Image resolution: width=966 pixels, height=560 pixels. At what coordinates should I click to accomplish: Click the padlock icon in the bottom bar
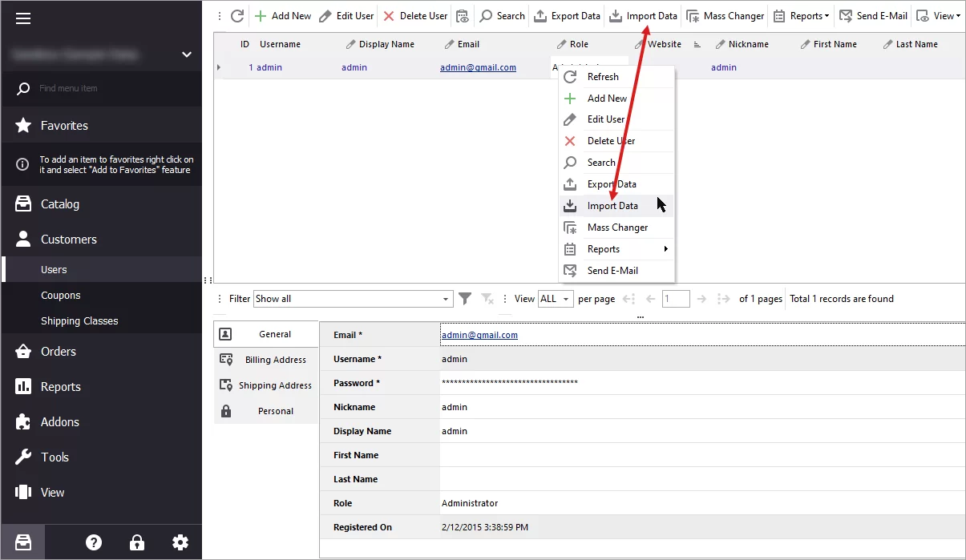[137, 542]
